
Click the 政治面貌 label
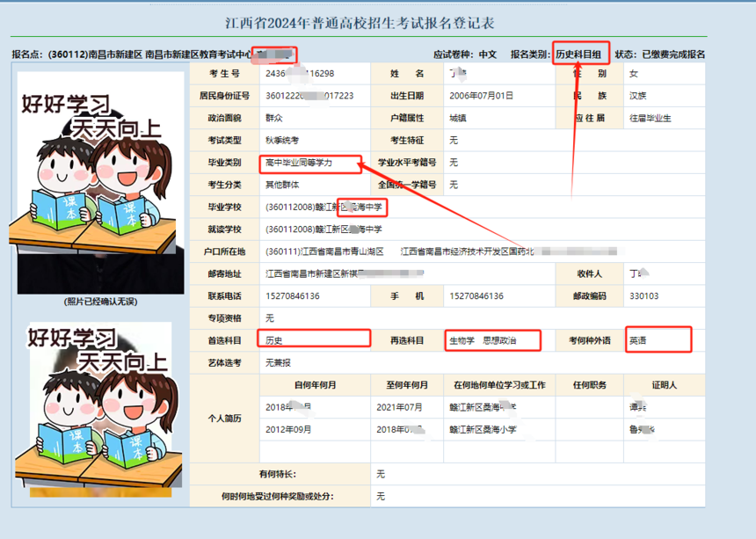coord(225,118)
